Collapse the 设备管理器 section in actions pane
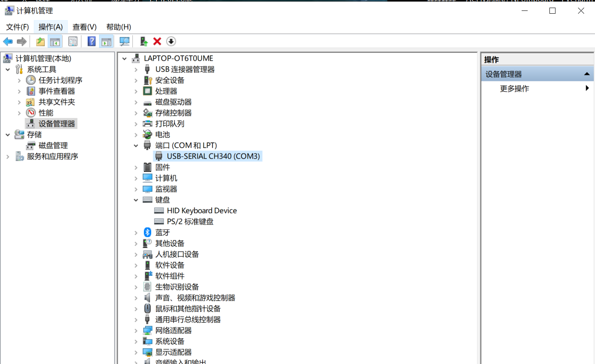The height and width of the screenshot is (364, 595). click(587, 74)
